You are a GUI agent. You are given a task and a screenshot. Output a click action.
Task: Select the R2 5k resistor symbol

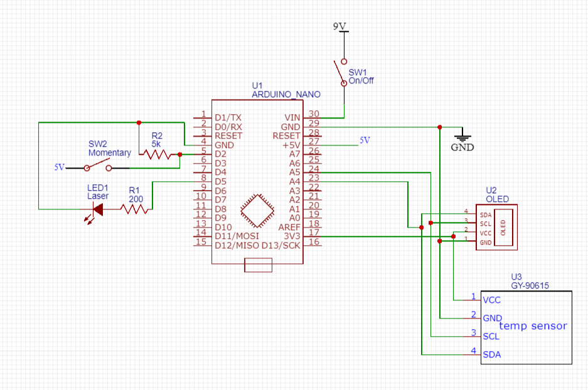coord(157,154)
